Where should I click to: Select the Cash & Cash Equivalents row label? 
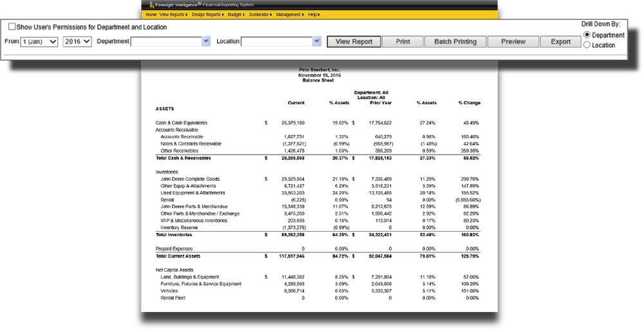point(181,123)
